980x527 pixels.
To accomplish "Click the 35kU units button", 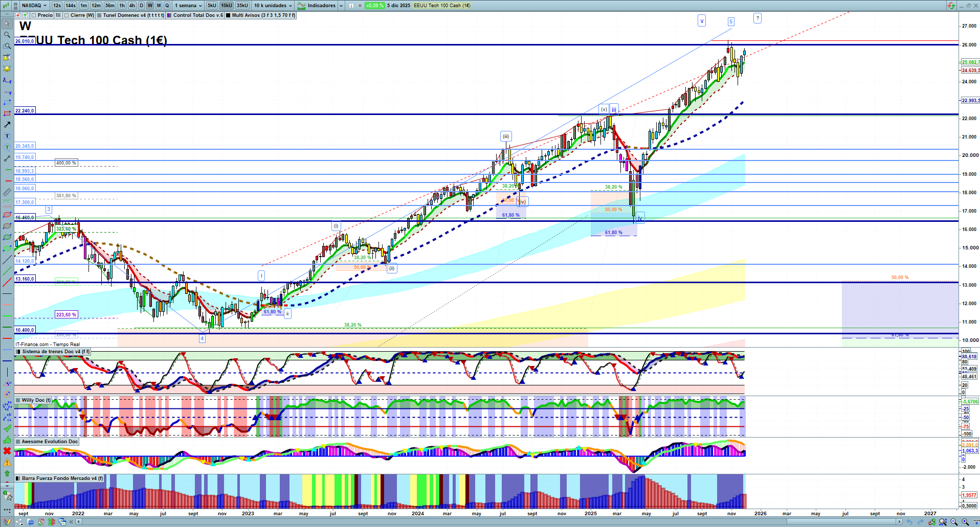I will coord(242,6).
